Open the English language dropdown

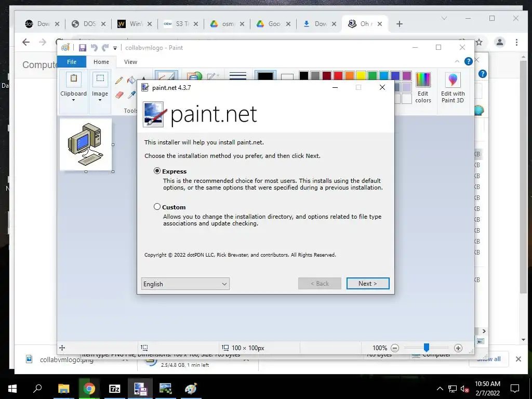185,284
